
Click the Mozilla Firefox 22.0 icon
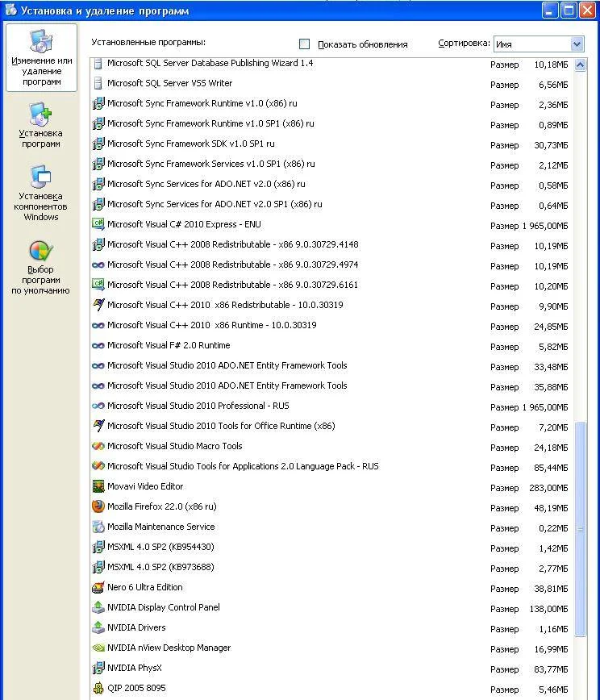(x=98, y=506)
